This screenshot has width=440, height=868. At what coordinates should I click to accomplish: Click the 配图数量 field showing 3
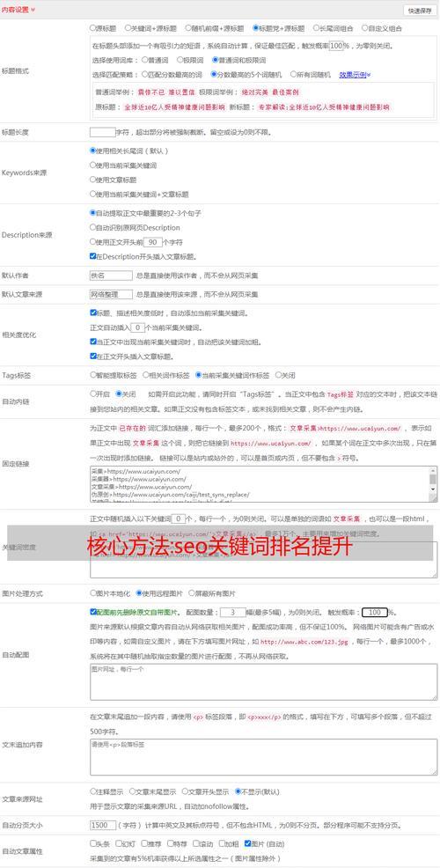tap(233, 612)
